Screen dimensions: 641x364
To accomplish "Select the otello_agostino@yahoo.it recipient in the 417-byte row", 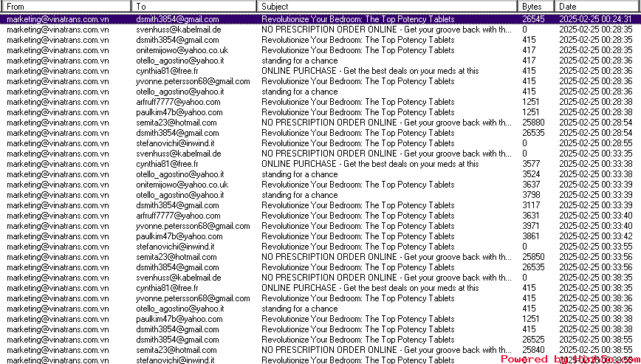I will pos(180,61).
